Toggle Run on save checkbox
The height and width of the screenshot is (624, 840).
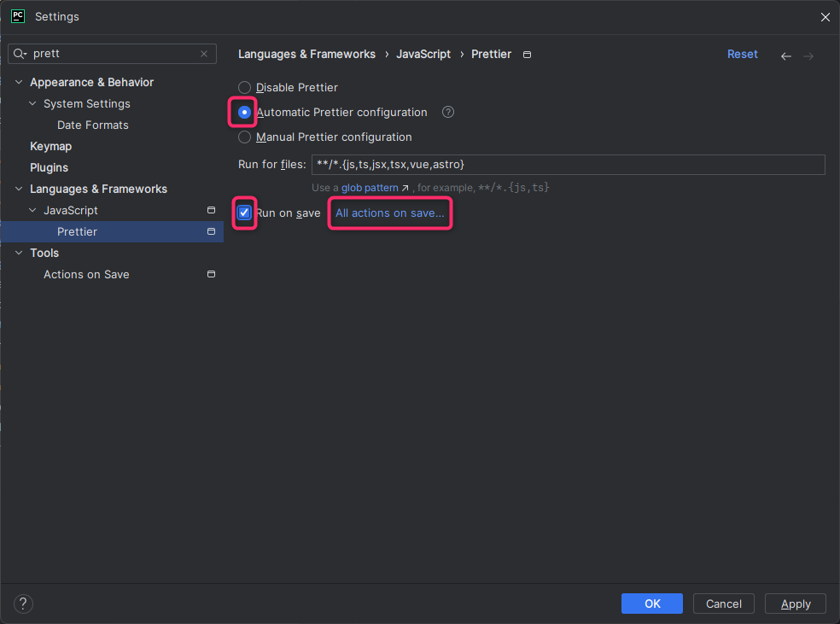[244, 213]
